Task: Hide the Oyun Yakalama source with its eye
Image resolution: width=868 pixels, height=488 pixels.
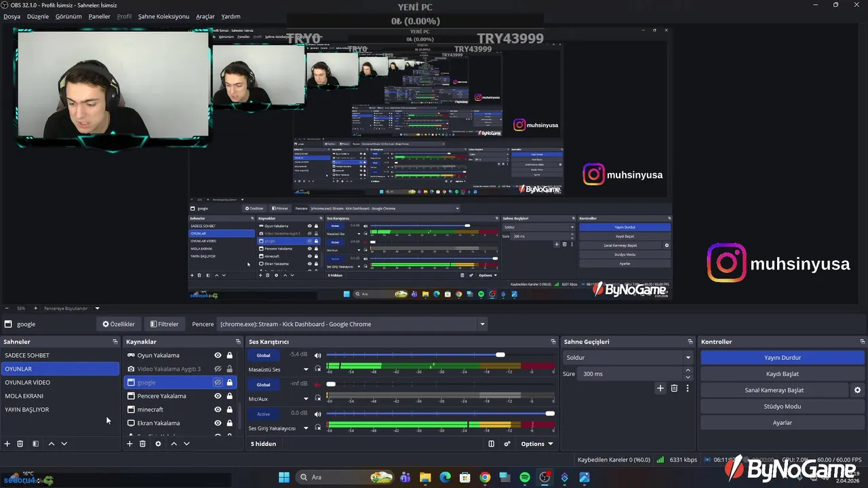Action: pos(218,355)
